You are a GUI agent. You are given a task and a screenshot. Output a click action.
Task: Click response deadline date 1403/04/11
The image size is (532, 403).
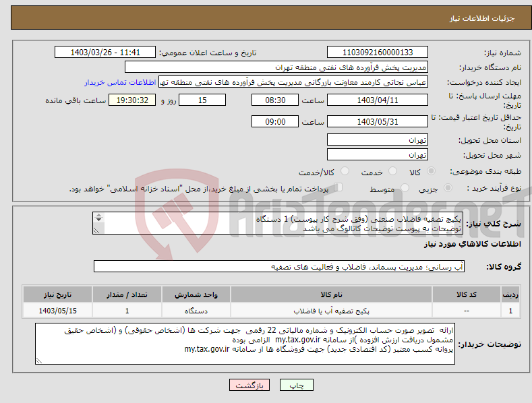click(378, 100)
